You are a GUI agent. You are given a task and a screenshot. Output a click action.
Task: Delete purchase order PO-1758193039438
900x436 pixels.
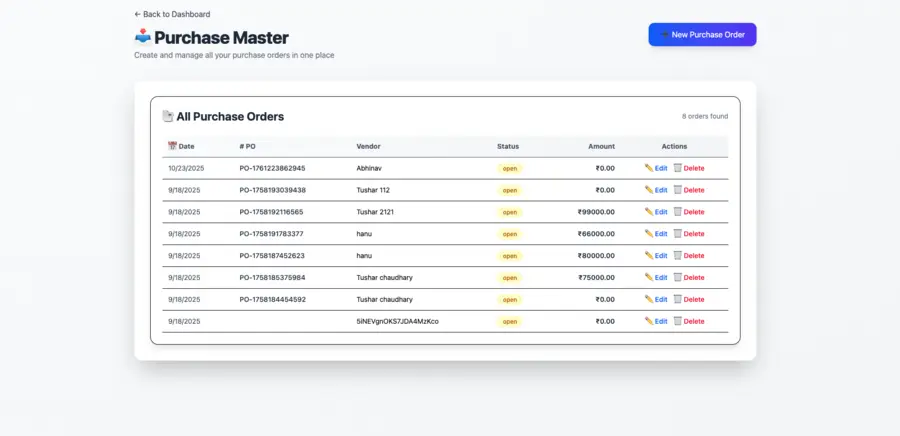(693, 190)
